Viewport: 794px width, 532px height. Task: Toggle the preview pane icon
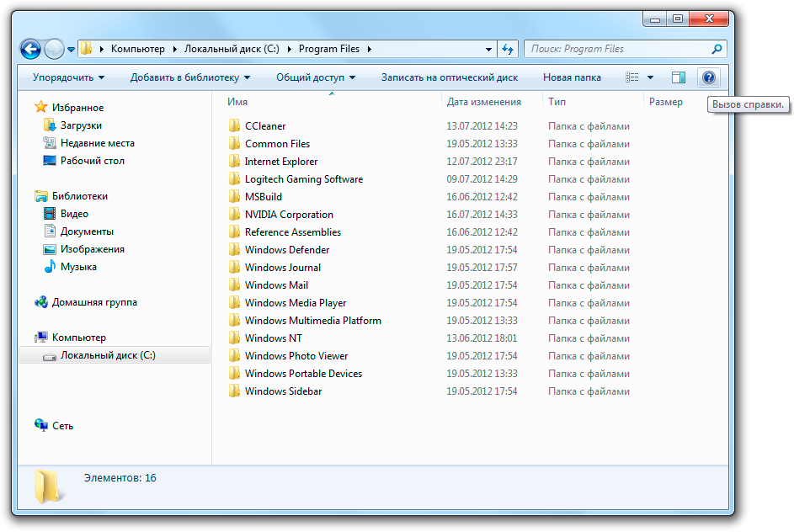click(678, 77)
